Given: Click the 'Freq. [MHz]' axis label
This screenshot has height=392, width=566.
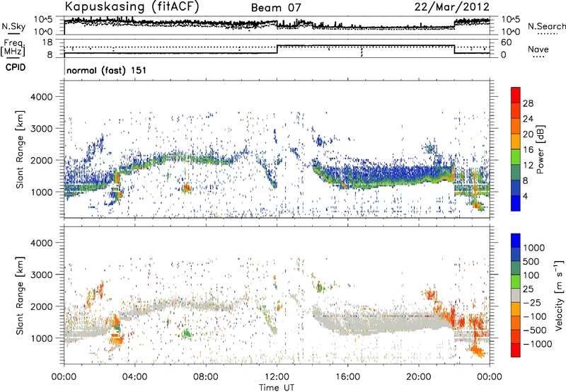Looking at the screenshot, I should (13, 48).
